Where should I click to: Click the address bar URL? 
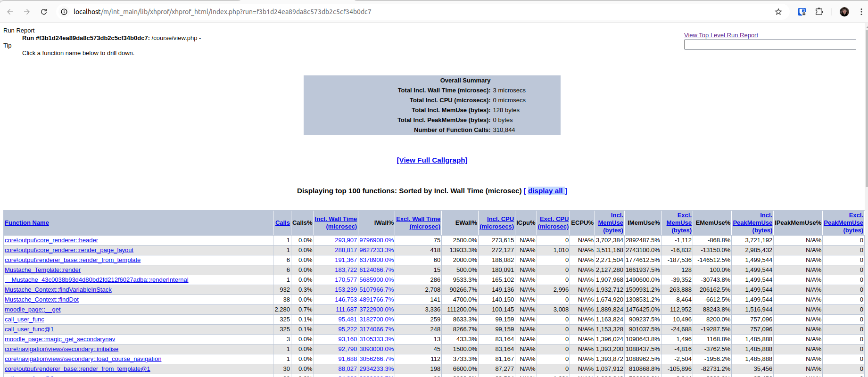(x=222, y=12)
